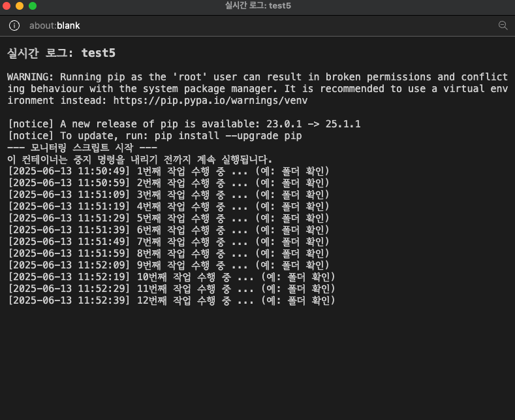Click the last log entry for 12번째 작업

(171, 300)
